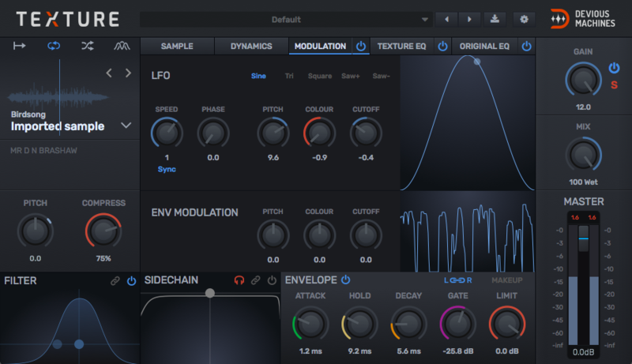Go to next sample with right chevron
The image size is (632, 364).
coord(128,73)
